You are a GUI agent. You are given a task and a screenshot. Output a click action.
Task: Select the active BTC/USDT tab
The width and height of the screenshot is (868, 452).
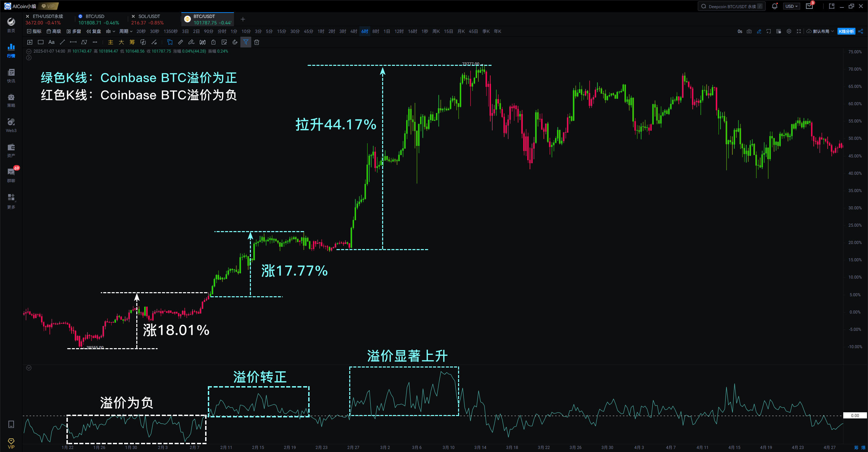pos(208,19)
